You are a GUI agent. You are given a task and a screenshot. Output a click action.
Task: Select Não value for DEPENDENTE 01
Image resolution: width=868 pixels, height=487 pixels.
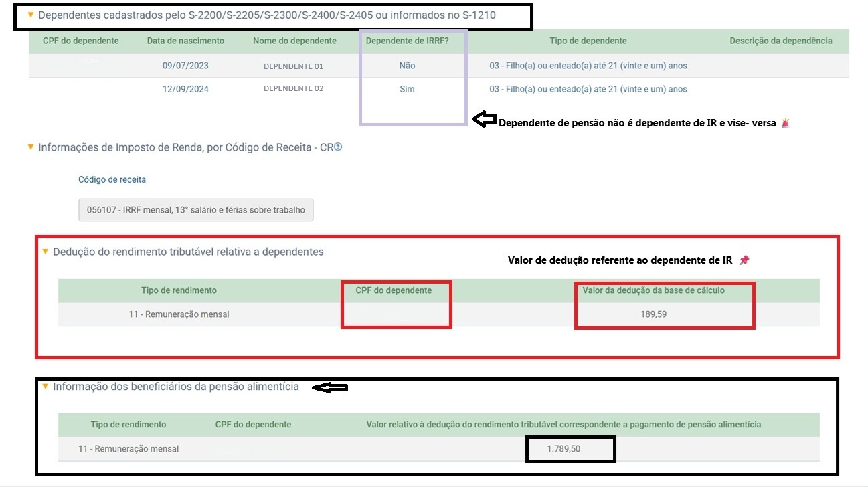407,66
